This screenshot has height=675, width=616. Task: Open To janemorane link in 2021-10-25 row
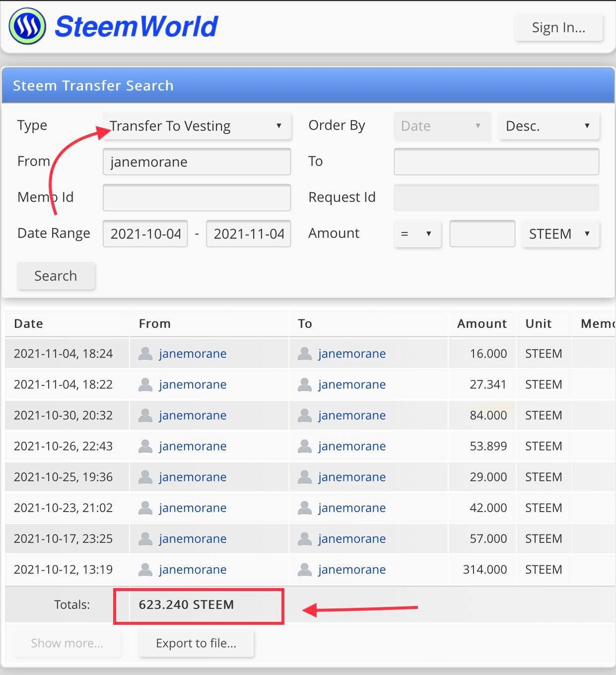352,477
